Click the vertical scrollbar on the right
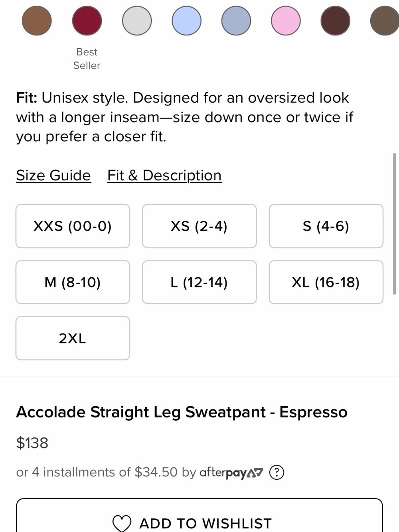This screenshot has height=532, width=399. click(395, 223)
